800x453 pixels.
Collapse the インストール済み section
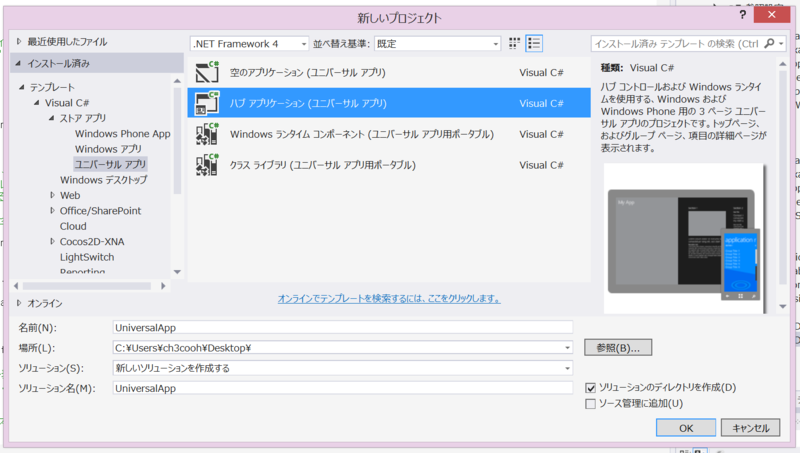[x=18, y=63]
